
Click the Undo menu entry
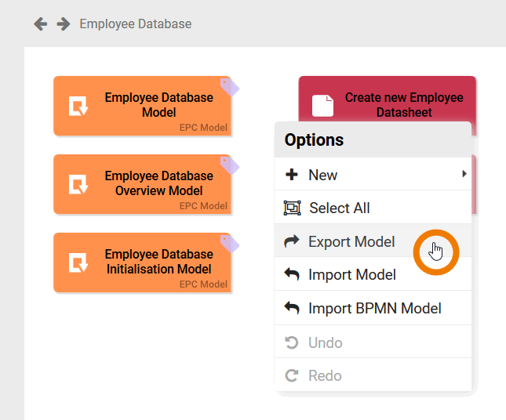tap(325, 342)
